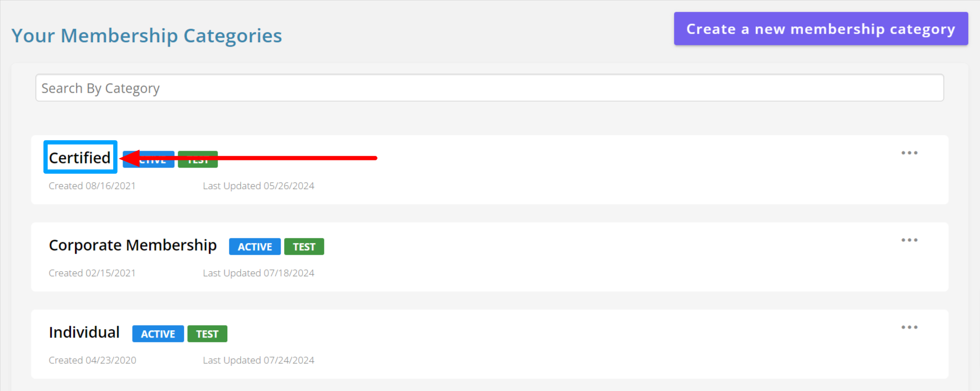Click Certified's Last Updated 05/26/2024 text

(x=258, y=186)
